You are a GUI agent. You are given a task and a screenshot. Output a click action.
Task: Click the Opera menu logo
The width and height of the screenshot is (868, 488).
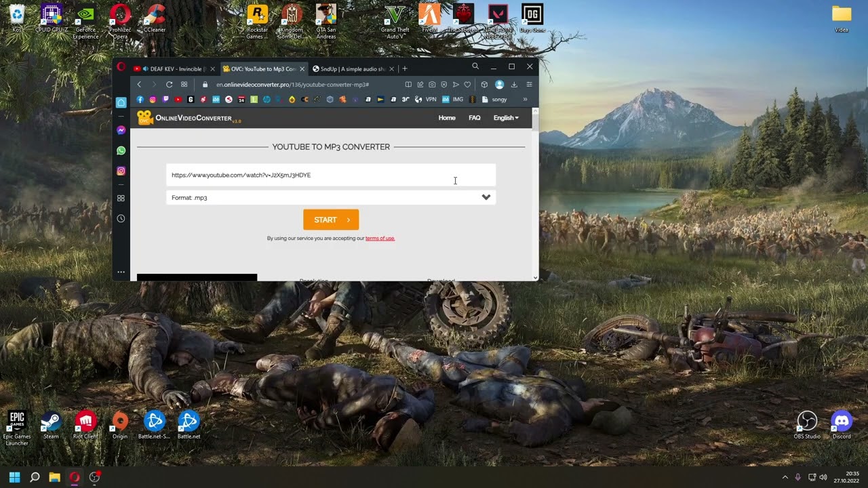121,66
